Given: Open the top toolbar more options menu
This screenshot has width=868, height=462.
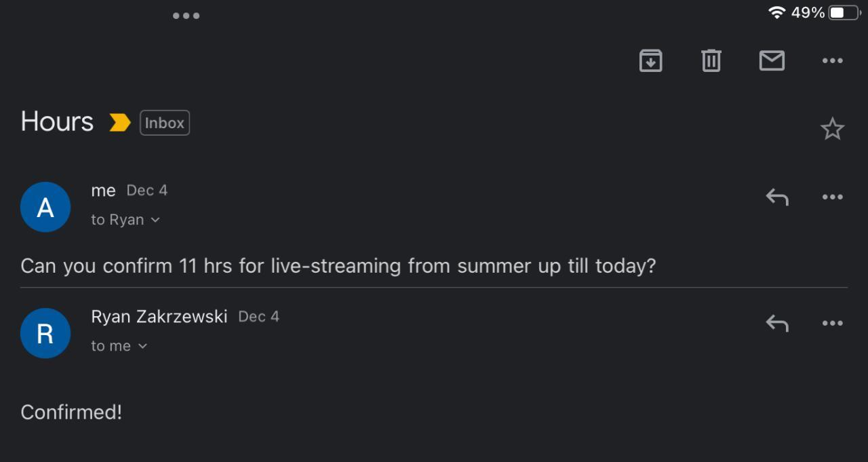Looking at the screenshot, I should point(832,61).
